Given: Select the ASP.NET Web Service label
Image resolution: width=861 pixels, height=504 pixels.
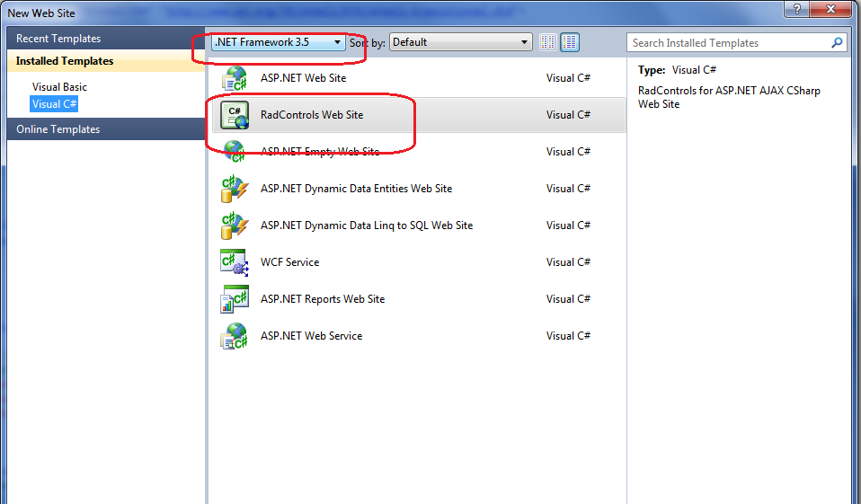Looking at the screenshot, I should (x=311, y=335).
